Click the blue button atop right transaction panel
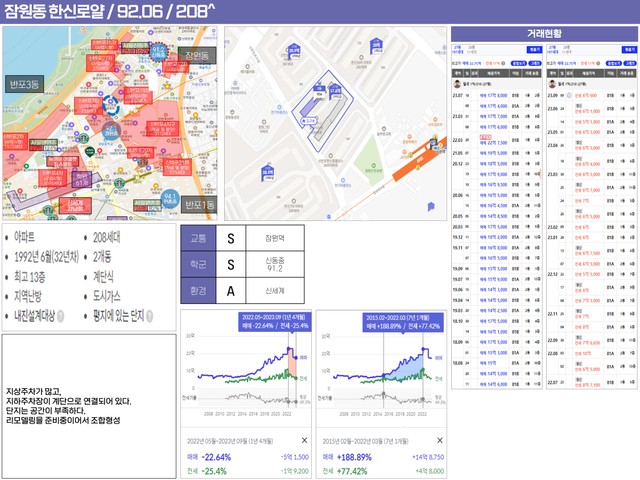640x480 pixels. pyautogui.click(x=629, y=49)
